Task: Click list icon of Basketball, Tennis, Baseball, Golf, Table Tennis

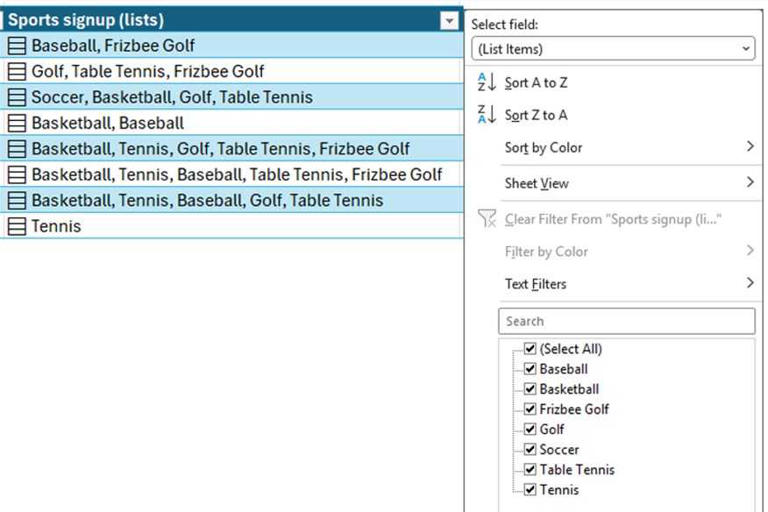Action: [x=17, y=200]
